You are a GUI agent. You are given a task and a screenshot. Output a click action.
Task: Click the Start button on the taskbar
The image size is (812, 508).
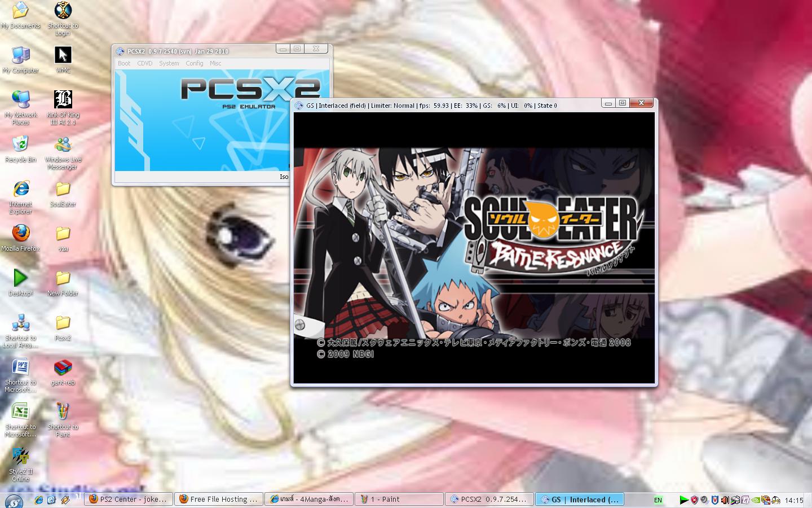click(x=14, y=500)
